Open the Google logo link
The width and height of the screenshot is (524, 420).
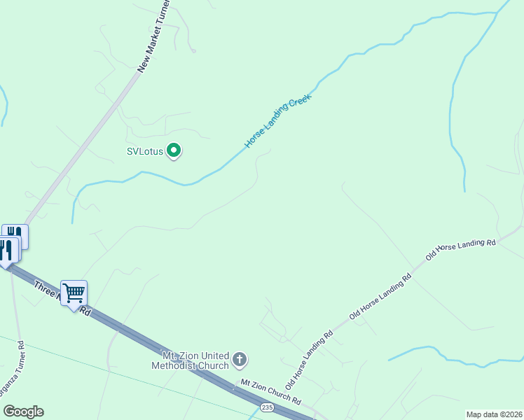point(23,412)
